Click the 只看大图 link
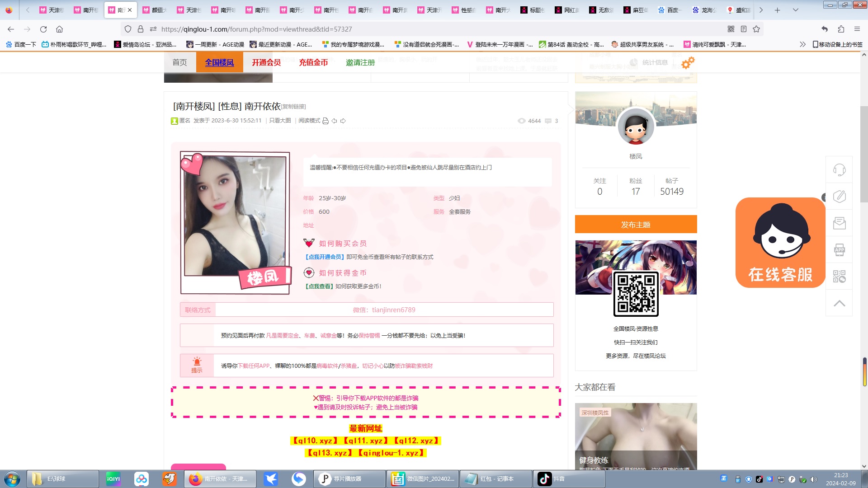 280,121
